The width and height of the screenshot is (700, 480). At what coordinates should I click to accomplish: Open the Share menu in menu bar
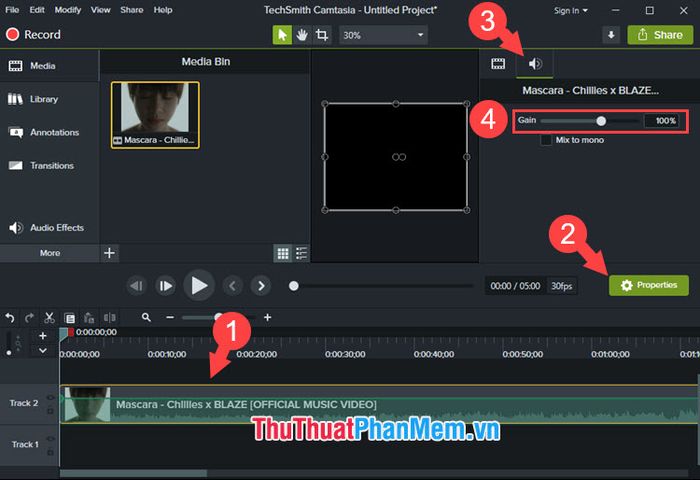[132, 10]
